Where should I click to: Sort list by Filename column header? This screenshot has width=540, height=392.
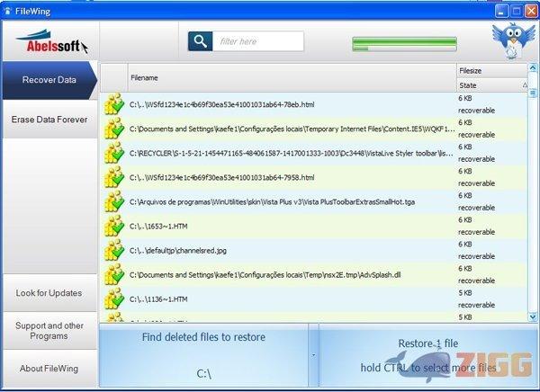(288, 77)
